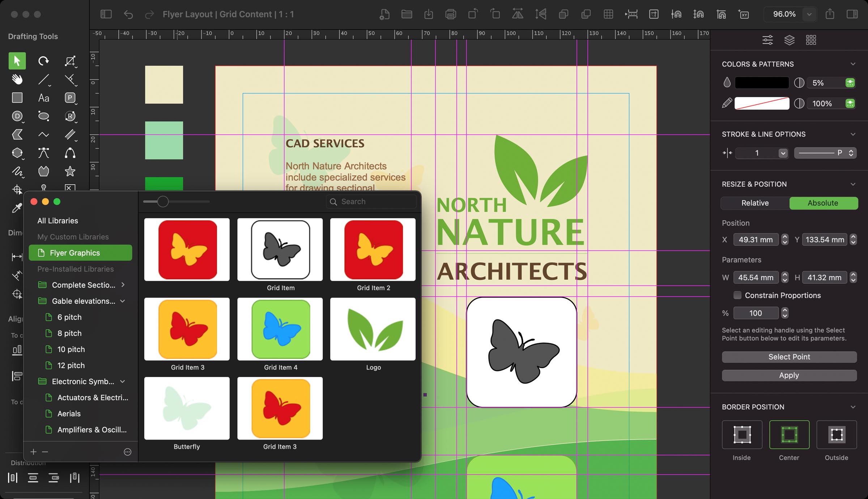Expand the Complete Sections library folder

123,285
